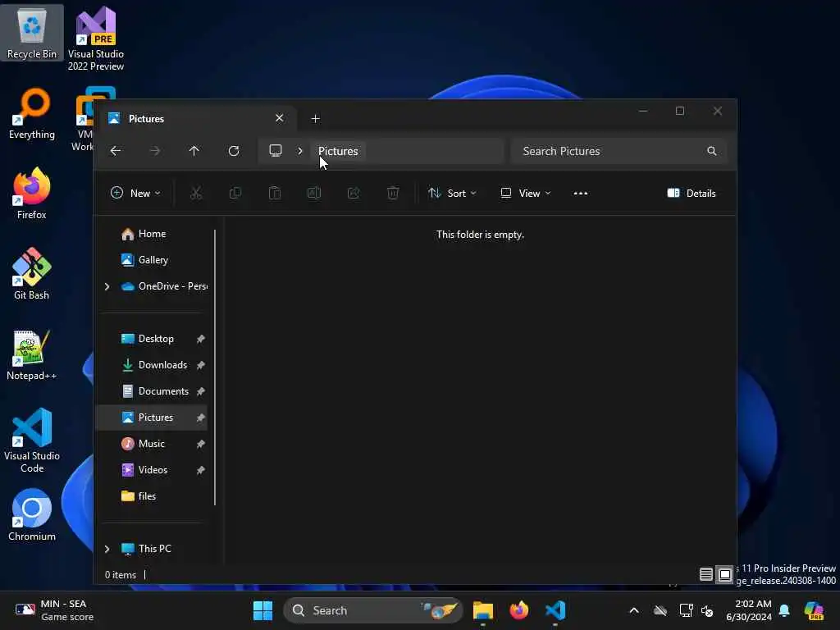Click the Forward navigation arrow

pos(155,151)
